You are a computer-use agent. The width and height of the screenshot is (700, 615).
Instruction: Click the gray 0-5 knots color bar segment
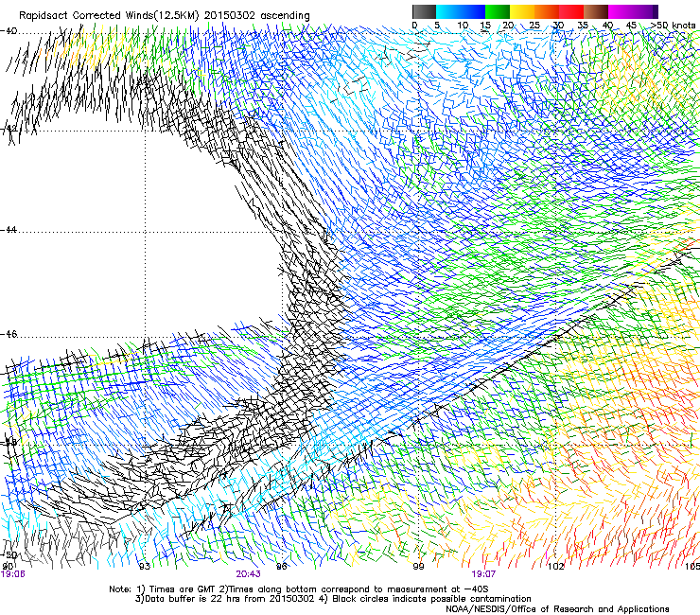coord(424,11)
